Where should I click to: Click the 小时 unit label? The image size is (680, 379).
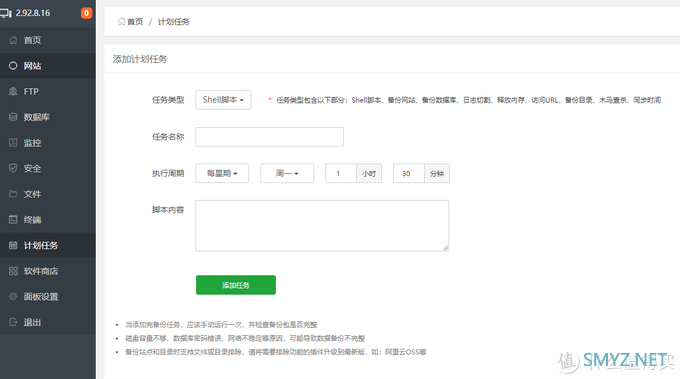[369, 173]
